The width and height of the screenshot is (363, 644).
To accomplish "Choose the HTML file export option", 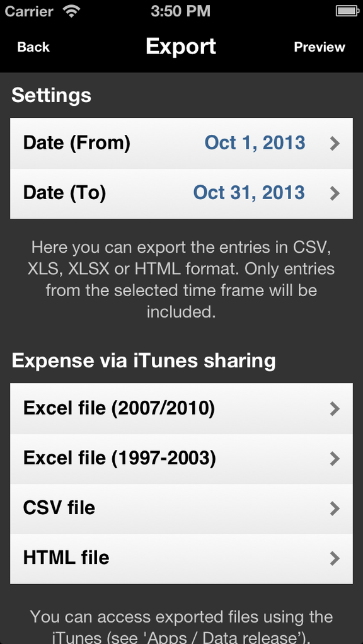I will 181,559.
